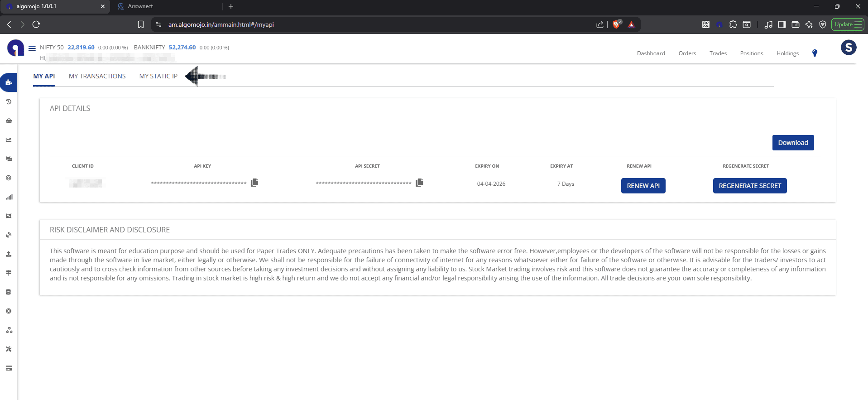868x400 pixels.
Task: Click the history clock icon in the sidebar
Action: tap(9, 102)
